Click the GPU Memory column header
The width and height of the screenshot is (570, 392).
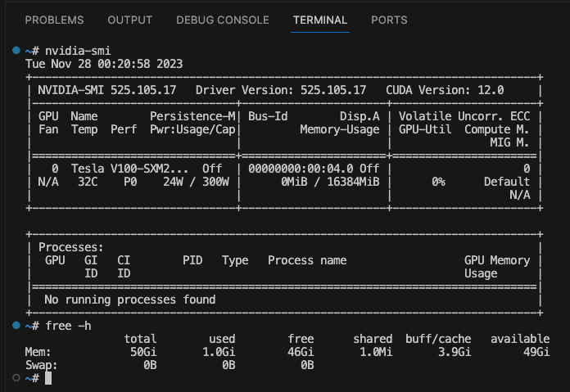pyautogui.click(x=497, y=260)
